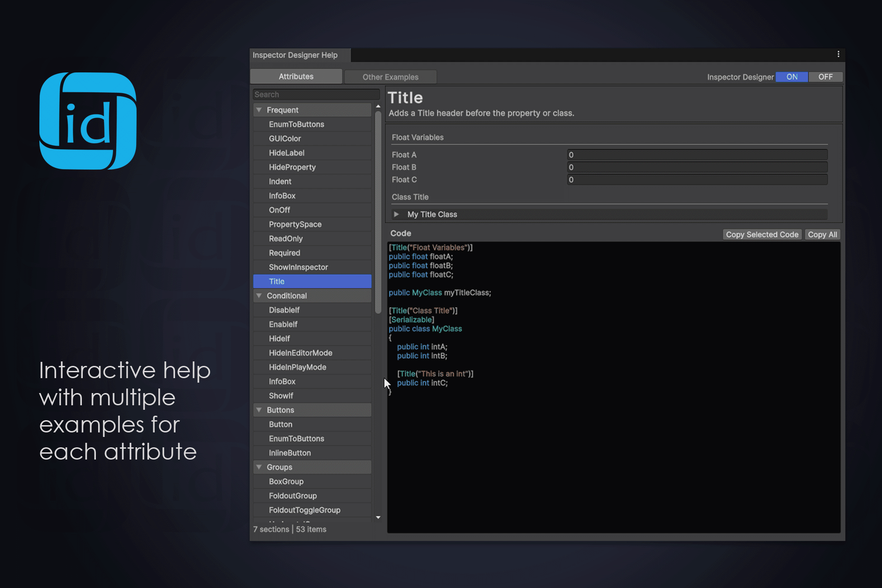Image resolution: width=882 pixels, height=588 pixels.
Task: Collapse the Conditional section
Action: coord(259,296)
